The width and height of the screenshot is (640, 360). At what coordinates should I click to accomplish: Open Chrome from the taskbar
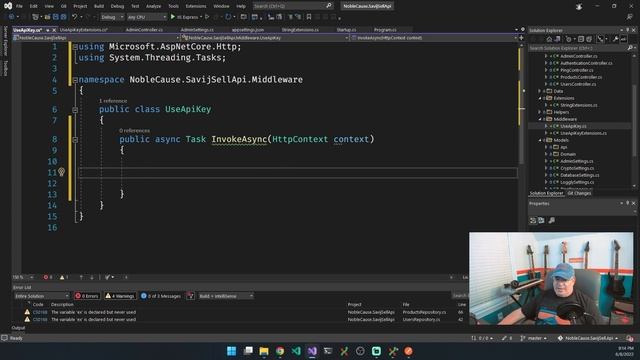click(x=280, y=351)
